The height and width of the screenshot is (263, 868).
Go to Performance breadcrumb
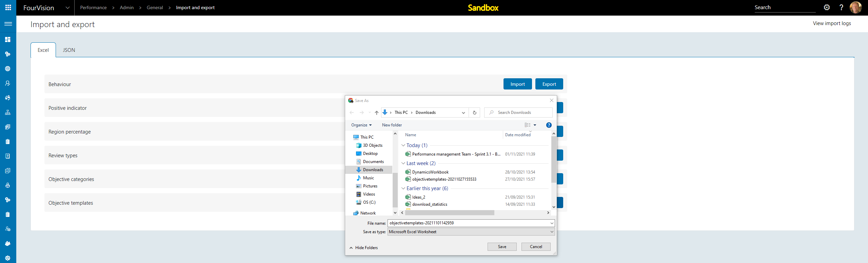tap(93, 7)
